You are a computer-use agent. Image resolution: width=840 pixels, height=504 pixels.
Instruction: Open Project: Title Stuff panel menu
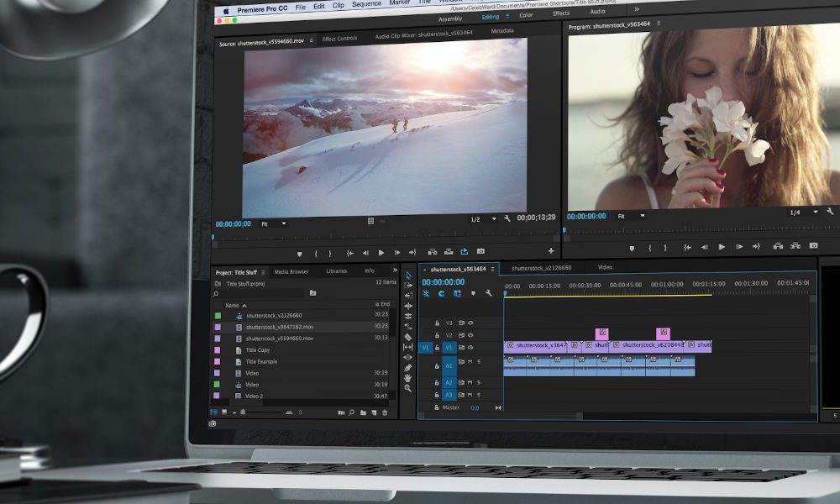(263, 273)
